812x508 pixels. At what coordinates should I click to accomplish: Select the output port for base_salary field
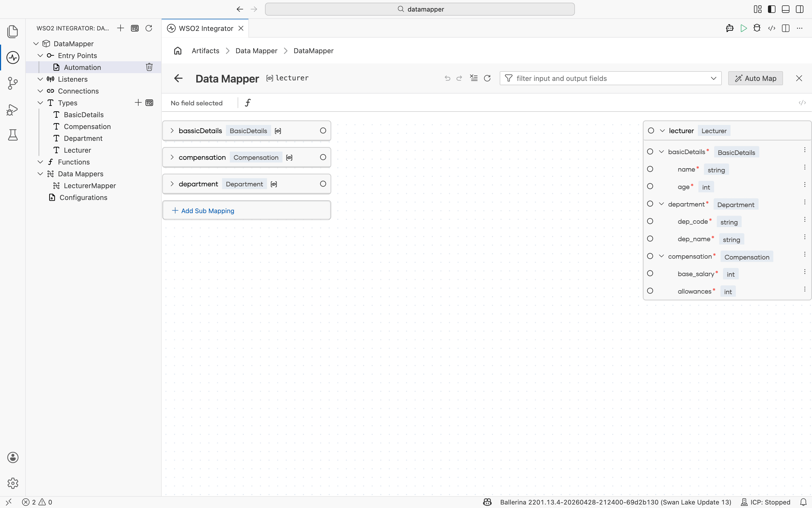point(650,274)
